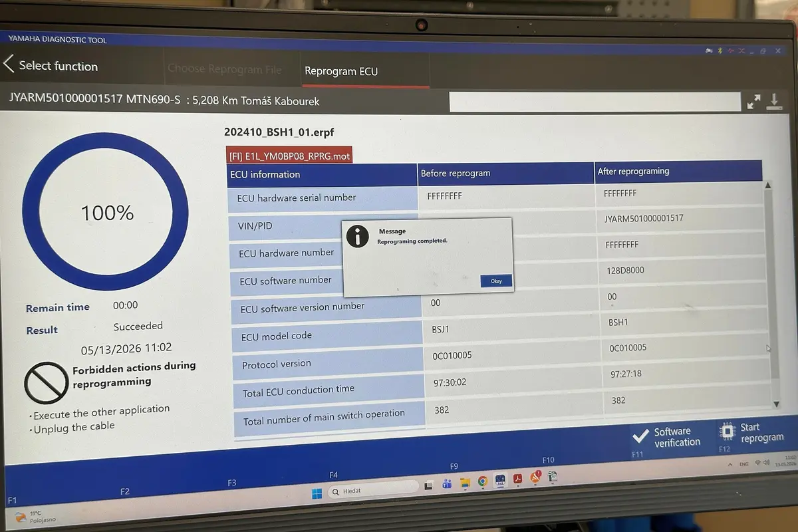The height and width of the screenshot is (532, 798).
Task: Open Adobe Acrobat from the taskbar
Action: coord(518,479)
